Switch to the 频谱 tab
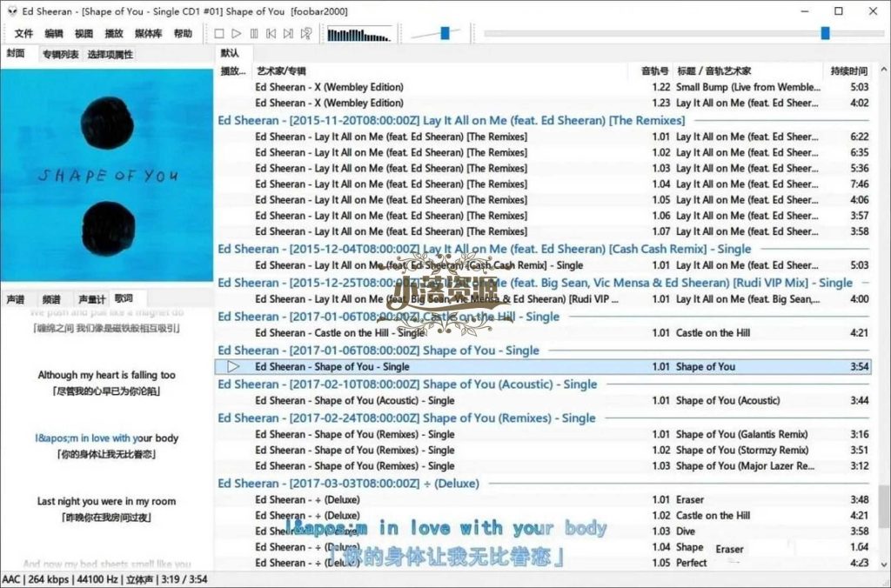Image resolution: width=891 pixels, height=588 pixels. click(51, 299)
